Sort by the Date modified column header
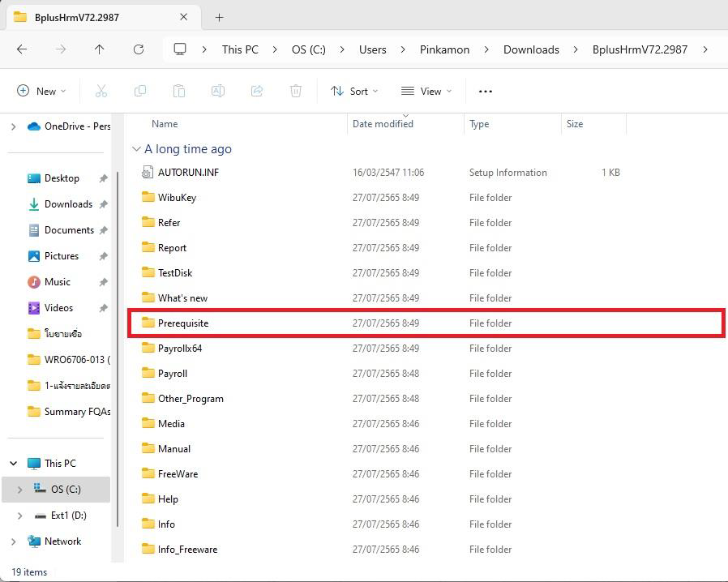 [x=383, y=124]
